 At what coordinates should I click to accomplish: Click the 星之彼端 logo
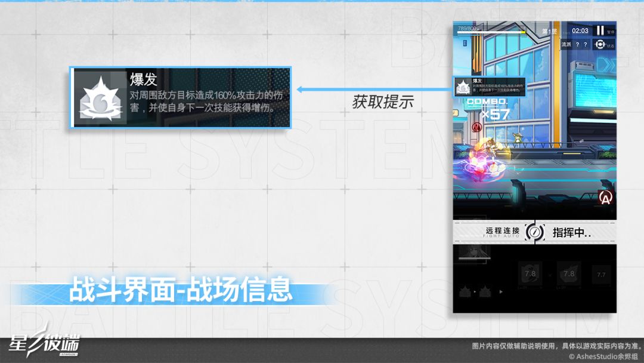pyautogui.click(x=44, y=342)
